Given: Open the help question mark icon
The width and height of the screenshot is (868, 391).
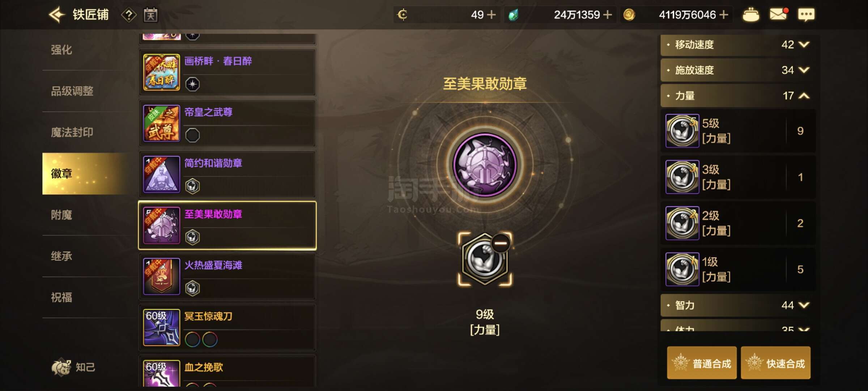Looking at the screenshot, I should 129,15.
